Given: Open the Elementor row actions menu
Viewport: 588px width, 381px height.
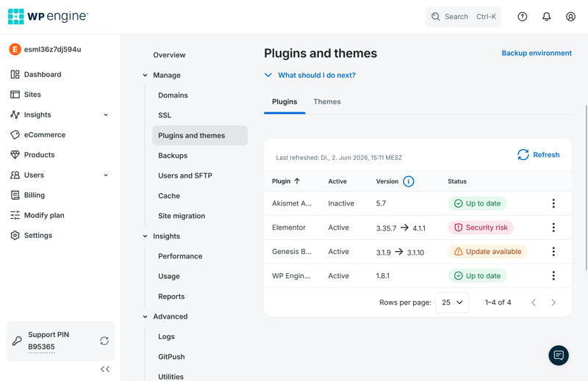Looking at the screenshot, I should [x=553, y=228].
